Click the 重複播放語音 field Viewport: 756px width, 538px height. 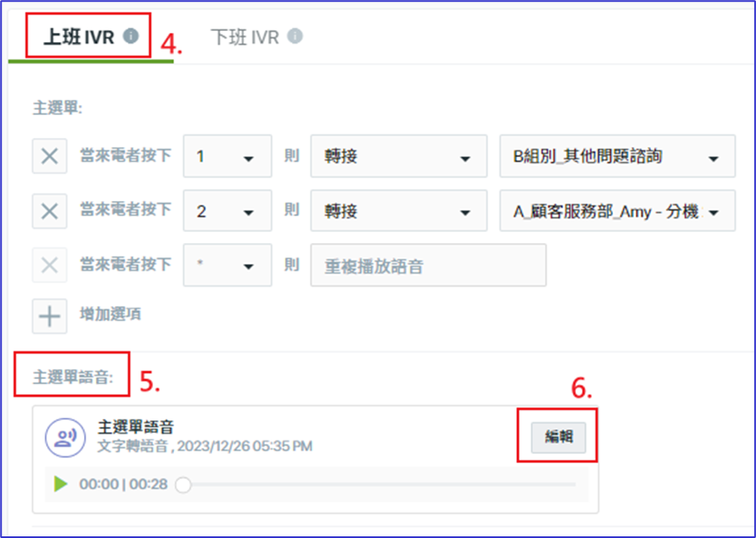click(x=428, y=265)
